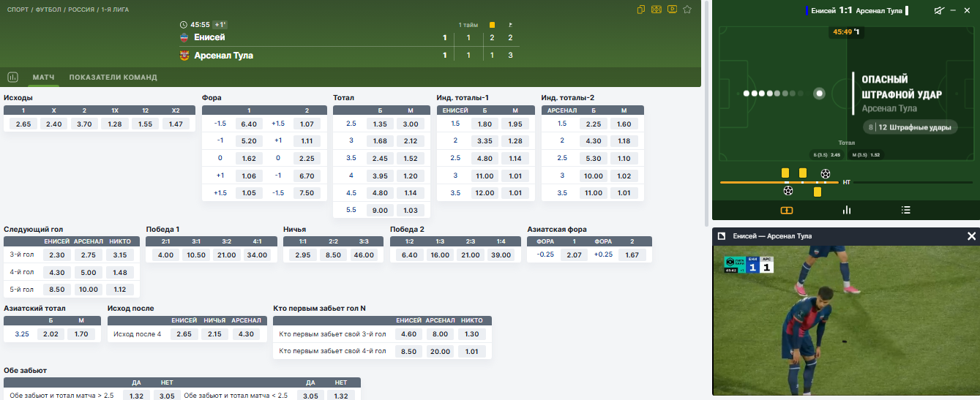Choose Фора -1.5 for team 2 at 7.50
Screen dimensions: 980x400
[x=307, y=193]
